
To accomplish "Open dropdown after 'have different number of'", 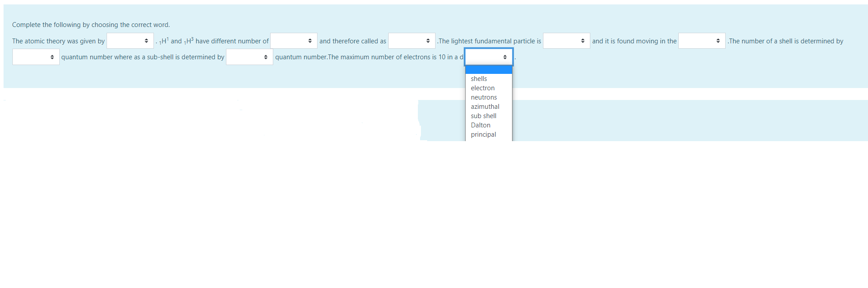I will [294, 41].
